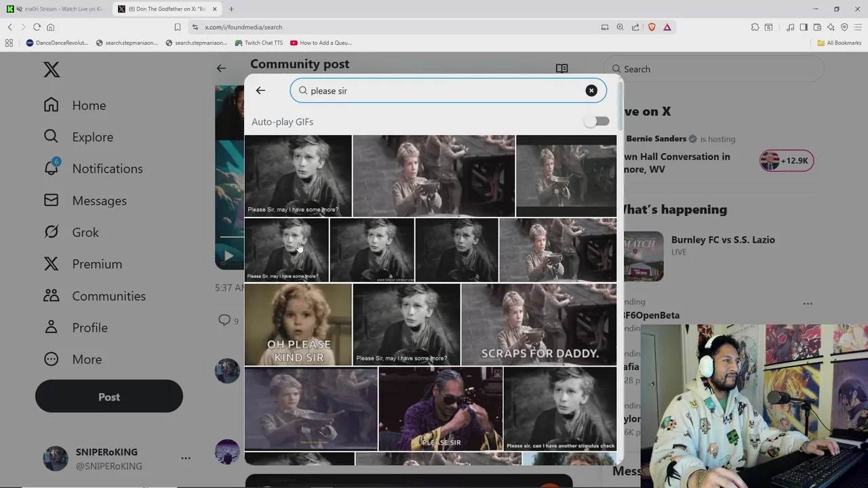Viewport: 868px width, 488px height.
Task: Open the trending item's more options dots
Action: coord(808,304)
